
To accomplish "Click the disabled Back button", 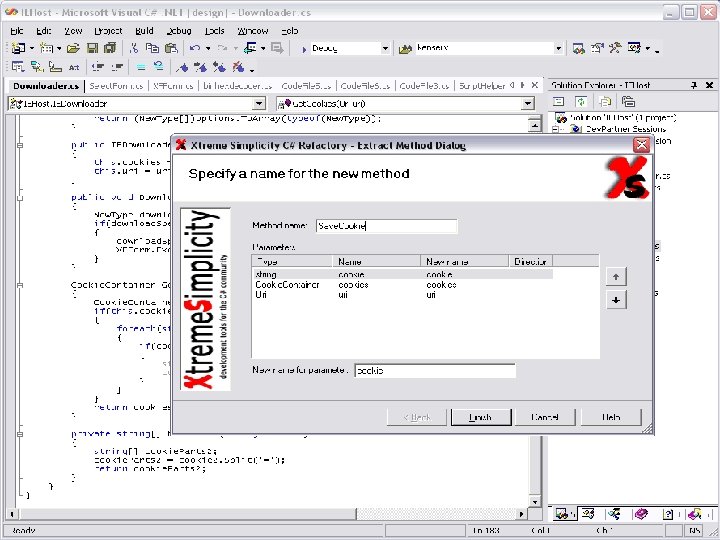I will (x=416, y=417).
